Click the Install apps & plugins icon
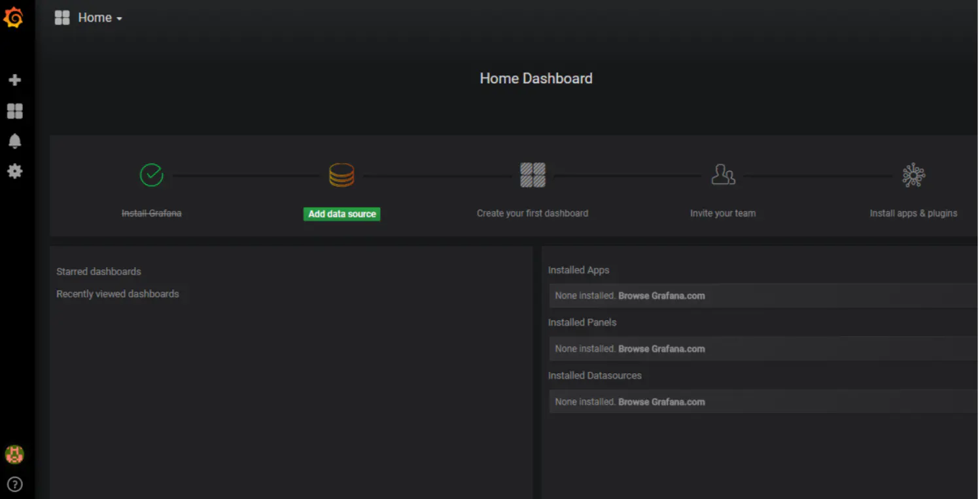The height and width of the screenshot is (499, 980). [x=913, y=175]
